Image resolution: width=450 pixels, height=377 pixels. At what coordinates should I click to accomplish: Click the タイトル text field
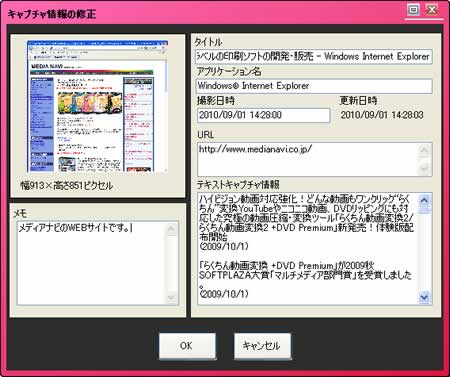314,56
